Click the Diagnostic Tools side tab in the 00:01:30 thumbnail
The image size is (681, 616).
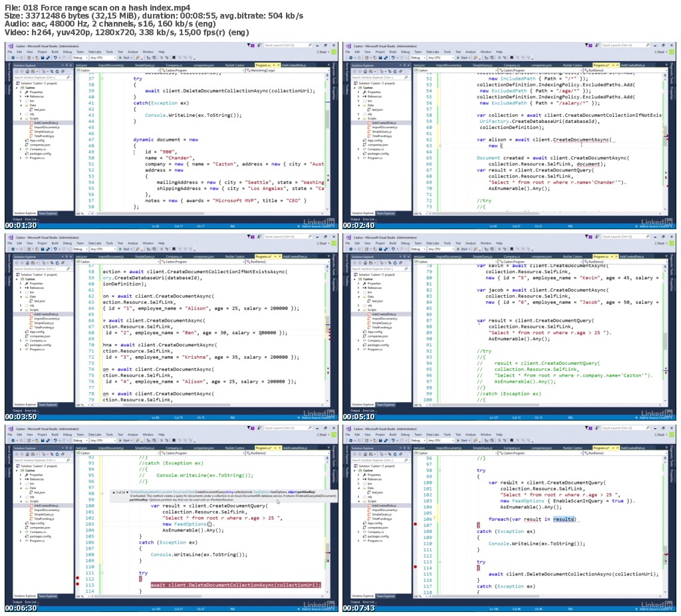pyautogui.click(x=334, y=73)
